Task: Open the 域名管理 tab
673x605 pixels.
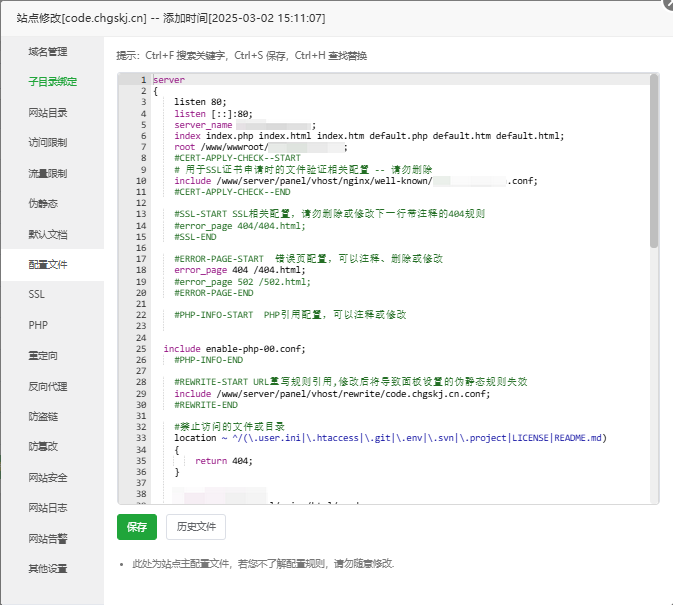Action: pos(48,51)
